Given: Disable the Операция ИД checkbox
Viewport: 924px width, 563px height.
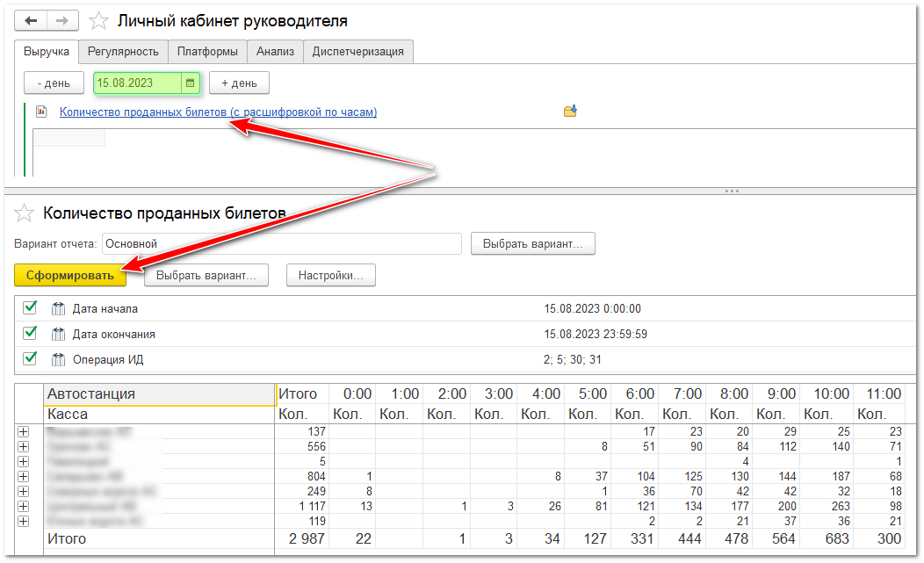Looking at the screenshot, I should [x=30, y=358].
